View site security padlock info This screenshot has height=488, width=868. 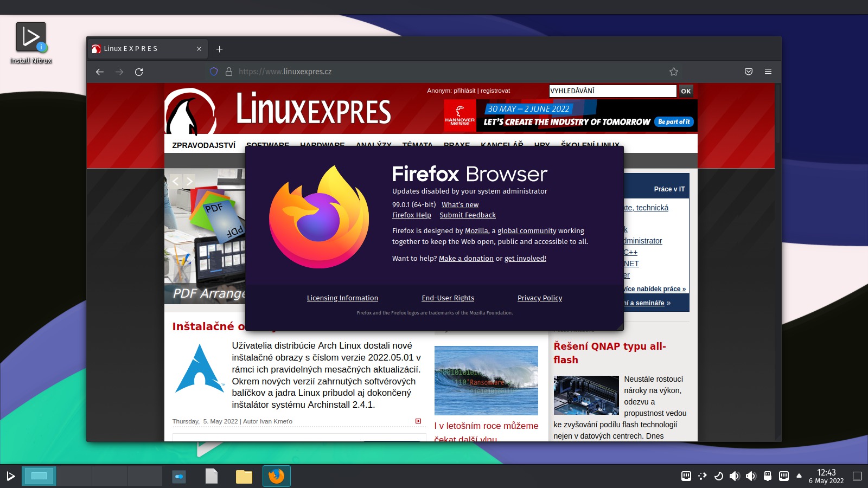click(x=229, y=72)
